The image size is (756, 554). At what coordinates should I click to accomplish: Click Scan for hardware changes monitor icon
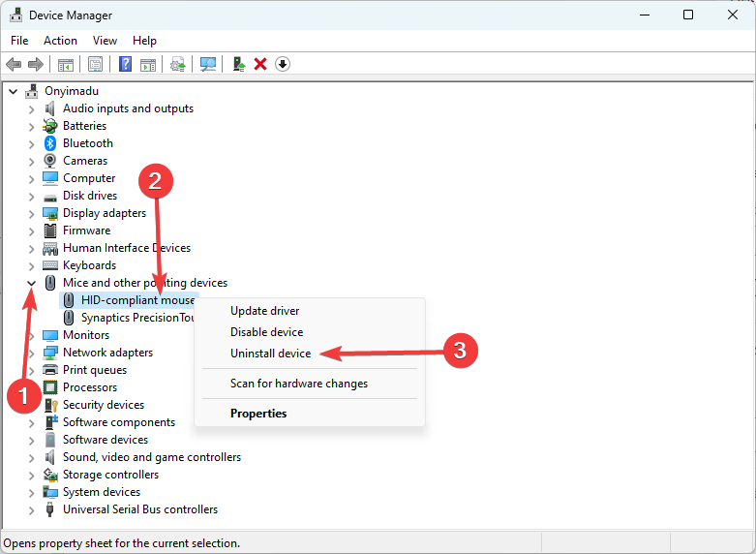tap(208, 64)
